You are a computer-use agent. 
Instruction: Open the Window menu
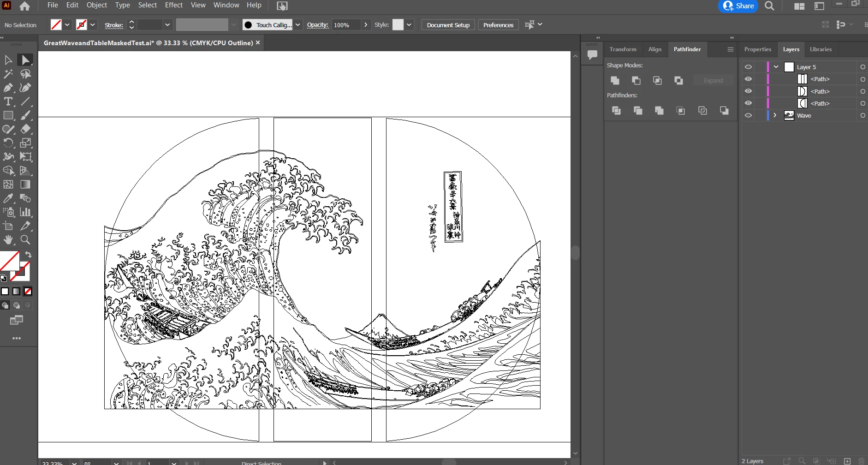coord(226,5)
